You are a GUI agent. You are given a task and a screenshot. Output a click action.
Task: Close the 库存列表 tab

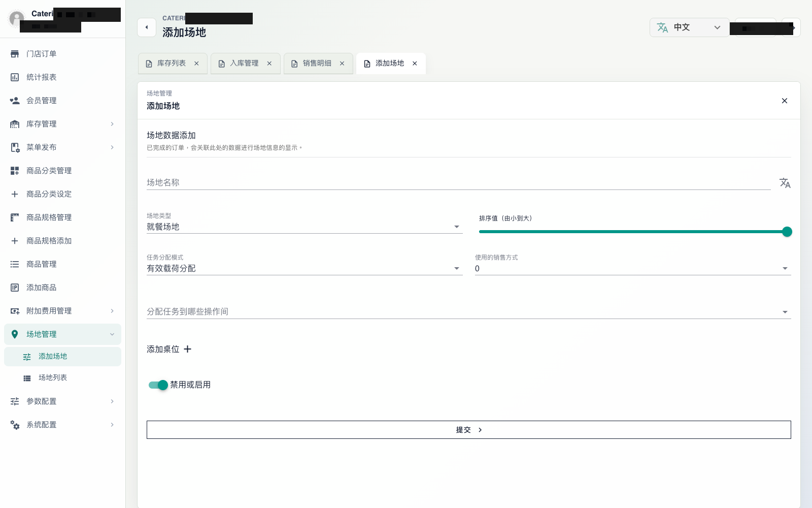tap(196, 63)
